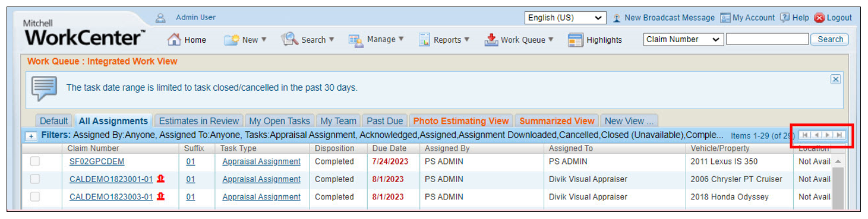Go to the previous page of results
868x219 pixels.
[816, 135]
